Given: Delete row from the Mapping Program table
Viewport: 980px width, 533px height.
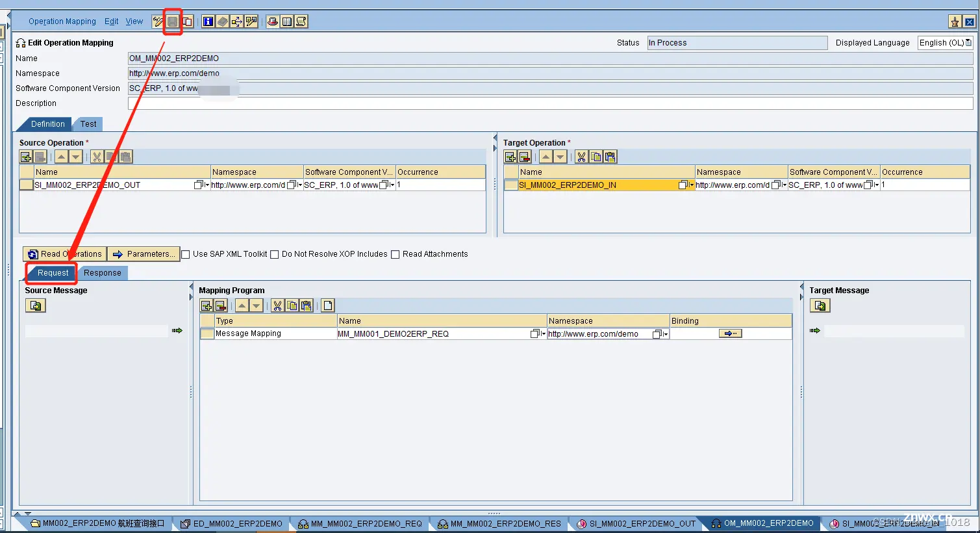Looking at the screenshot, I should (x=221, y=305).
